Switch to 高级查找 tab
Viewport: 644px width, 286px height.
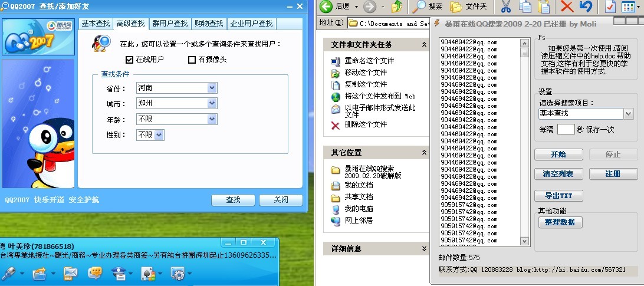[130, 24]
